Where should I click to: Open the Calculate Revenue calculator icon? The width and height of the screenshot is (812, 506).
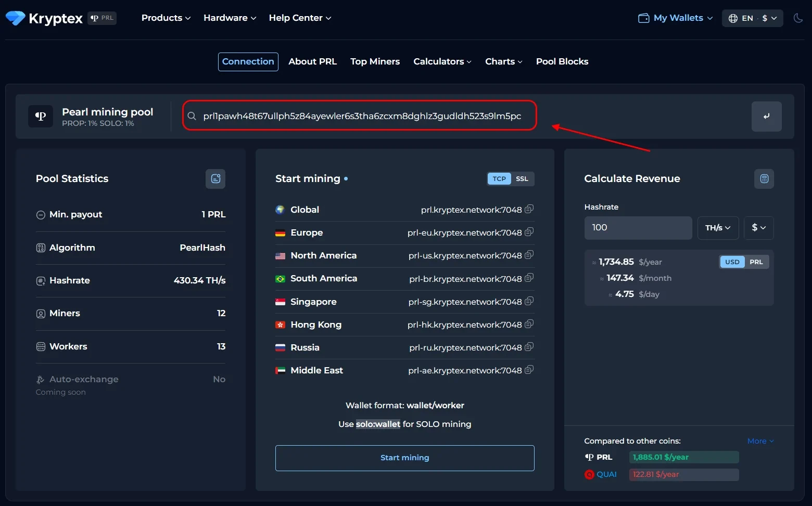tap(764, 179)
